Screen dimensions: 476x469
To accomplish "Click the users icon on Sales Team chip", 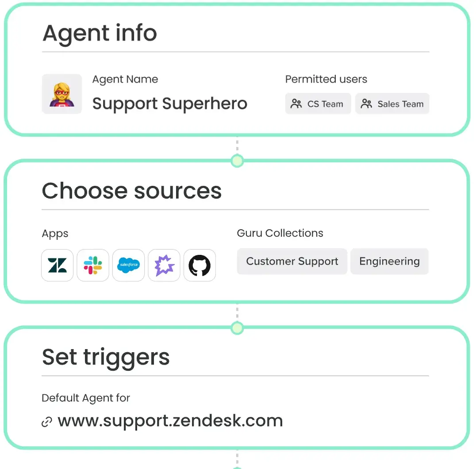I will 366,104.
